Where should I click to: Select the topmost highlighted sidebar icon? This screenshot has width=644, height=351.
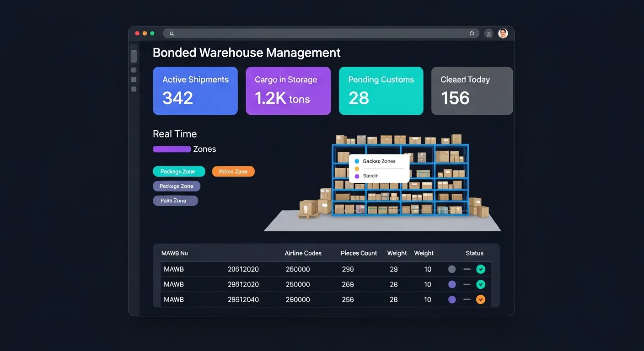[x=134, y=56]
